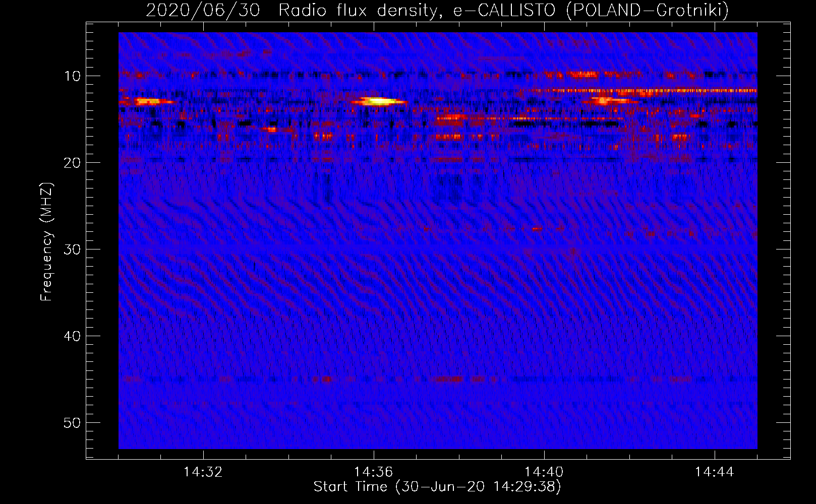Click the 14:36 time tick label
This screenshot has width=816, height=504.
[373, 472]
